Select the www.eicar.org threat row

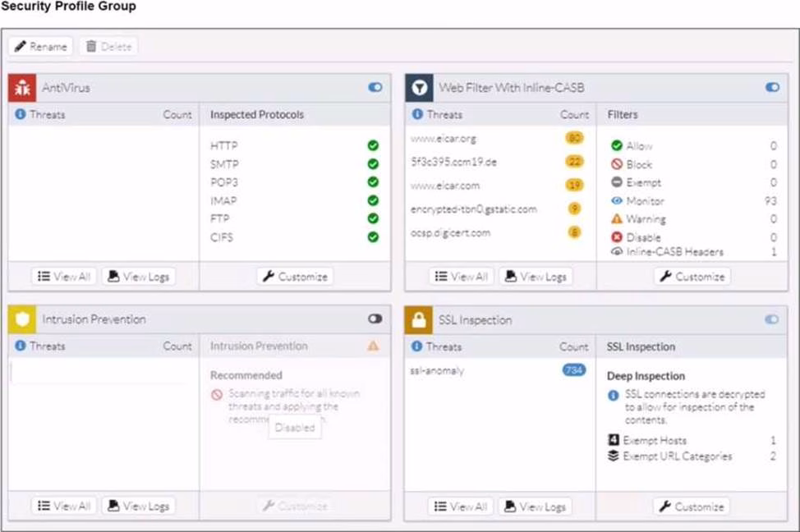pos(499,138)
